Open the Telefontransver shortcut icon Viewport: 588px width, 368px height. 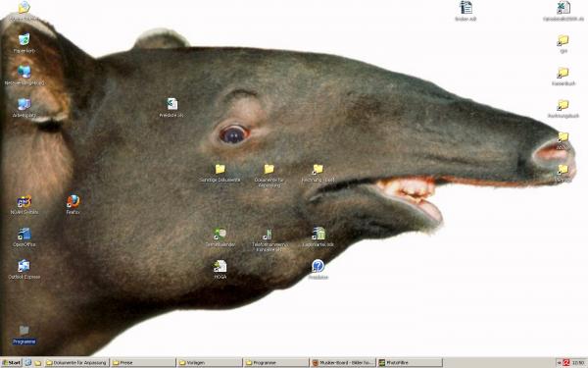[269, 234]
